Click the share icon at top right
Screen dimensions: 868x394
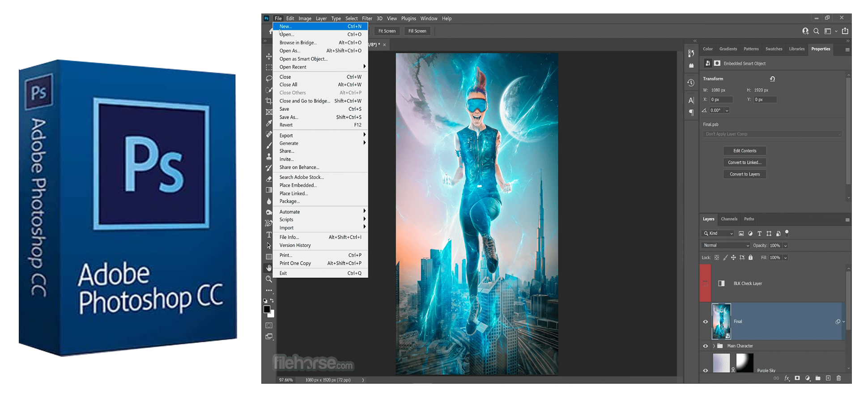coord(845,31)
